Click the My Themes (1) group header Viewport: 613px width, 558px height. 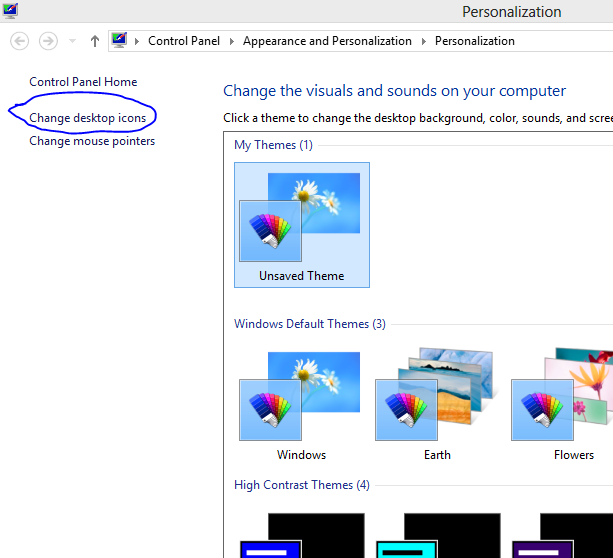pyautogui.click(x=273, y=145)
